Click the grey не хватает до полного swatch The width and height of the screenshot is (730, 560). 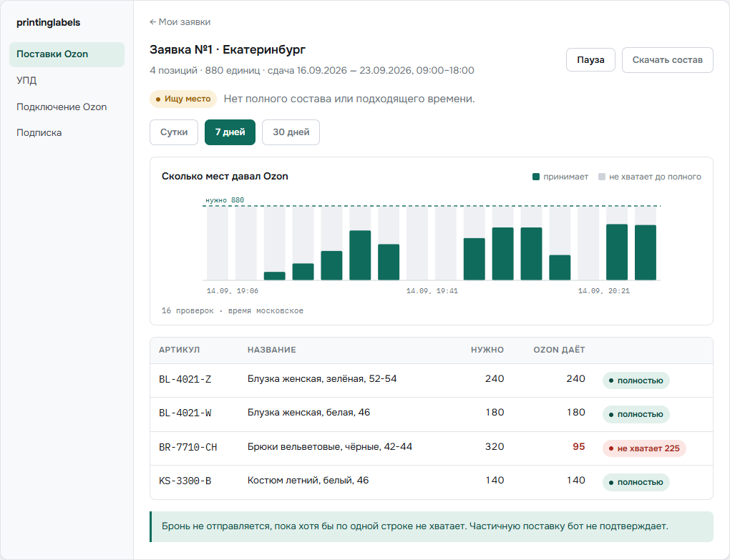click(x=601, y=177)
